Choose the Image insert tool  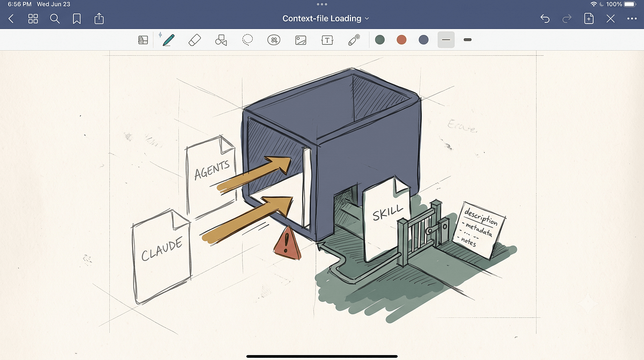[301, 40]
